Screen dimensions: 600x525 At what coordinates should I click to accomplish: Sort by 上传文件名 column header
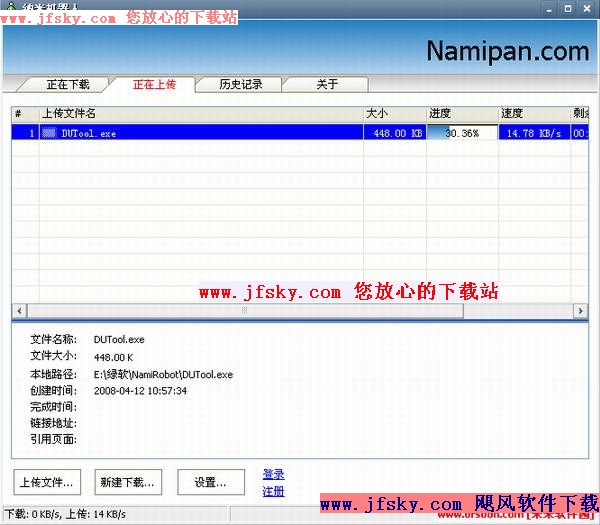[x=201, y=114]
